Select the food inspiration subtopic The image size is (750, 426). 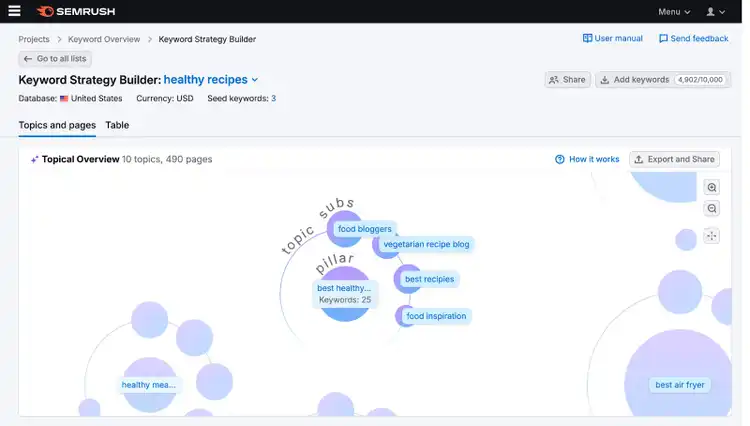point(436,316)
